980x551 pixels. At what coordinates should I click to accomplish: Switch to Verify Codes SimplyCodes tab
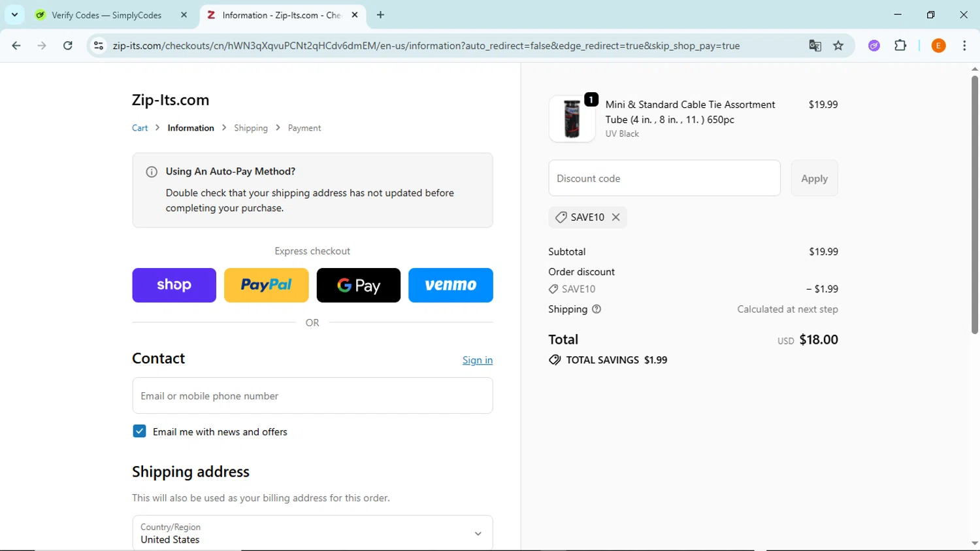pyautogui.click(x=106, y=15)
